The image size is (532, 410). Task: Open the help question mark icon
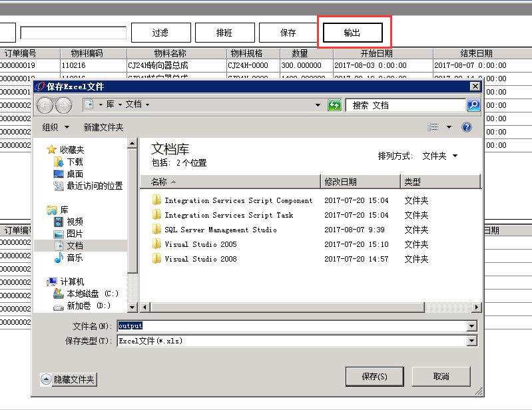[467, 127]
